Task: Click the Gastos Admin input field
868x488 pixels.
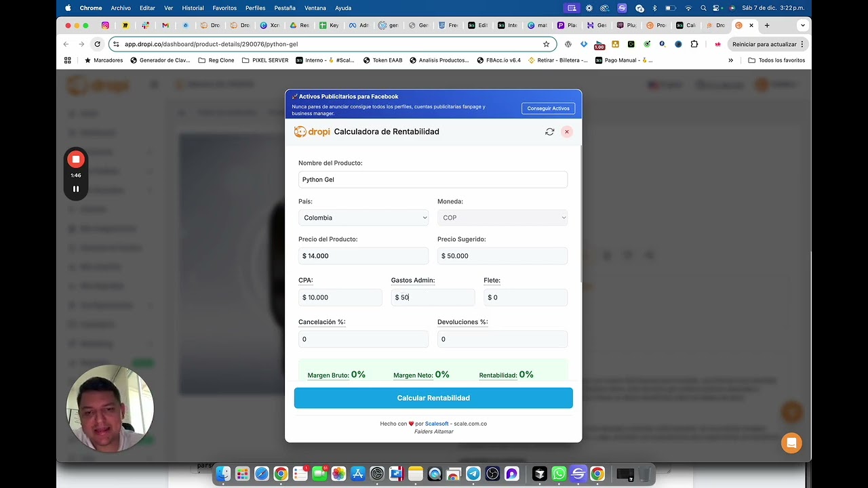Action: 433,297
